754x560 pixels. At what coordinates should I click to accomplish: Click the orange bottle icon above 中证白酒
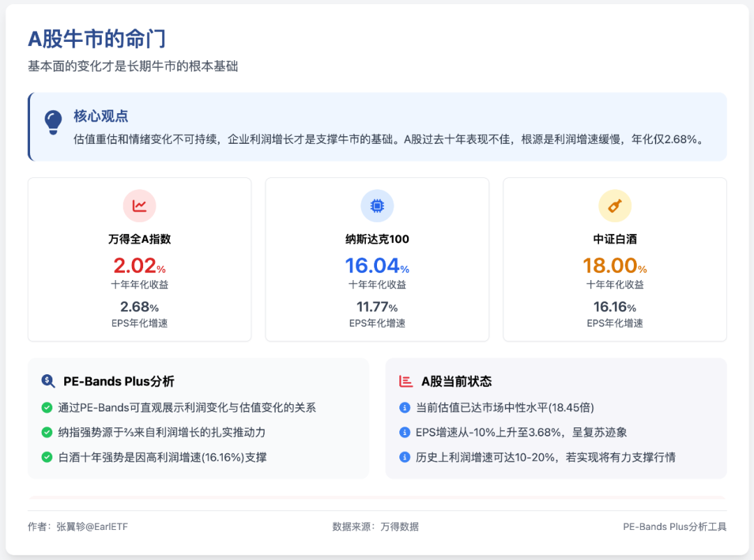(614, 206)
